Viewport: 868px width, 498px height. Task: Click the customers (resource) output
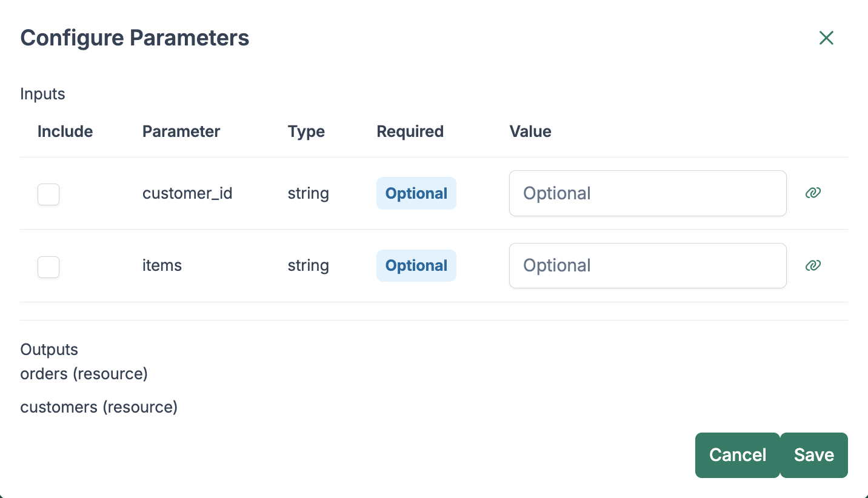tap(99, 407)
